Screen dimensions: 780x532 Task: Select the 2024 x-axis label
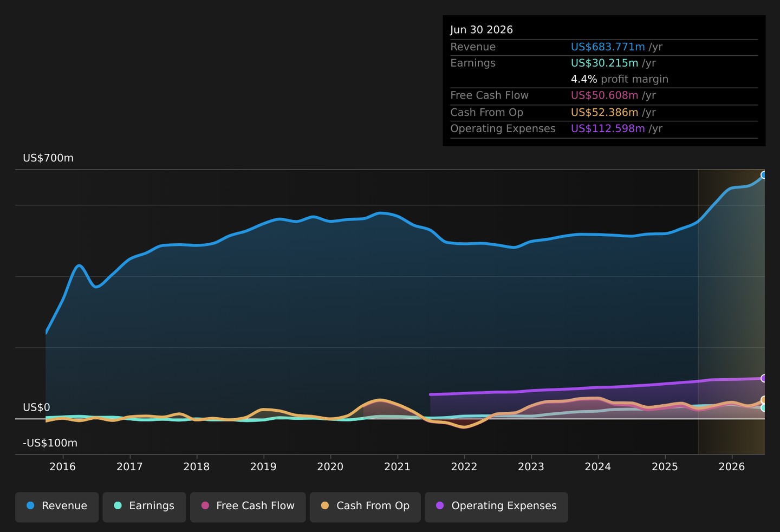(x=598, y=467)
